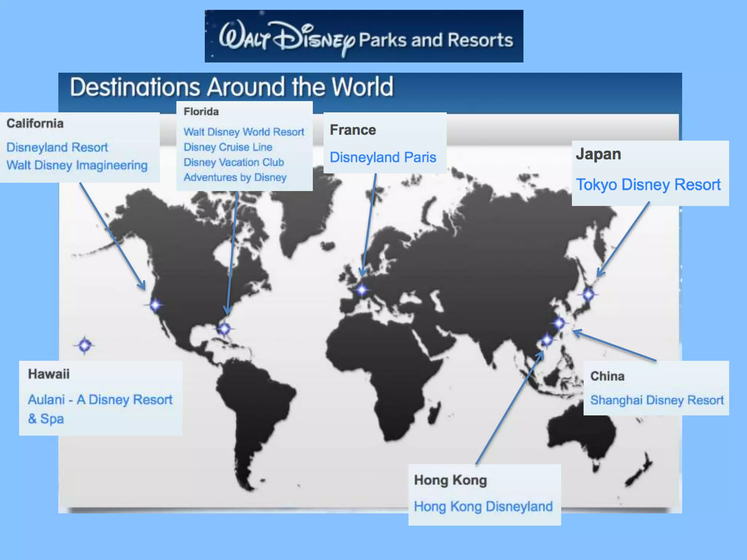
Task: Click the Florida star marker on map
Action: pyautogui.click(x=224, y=328)
